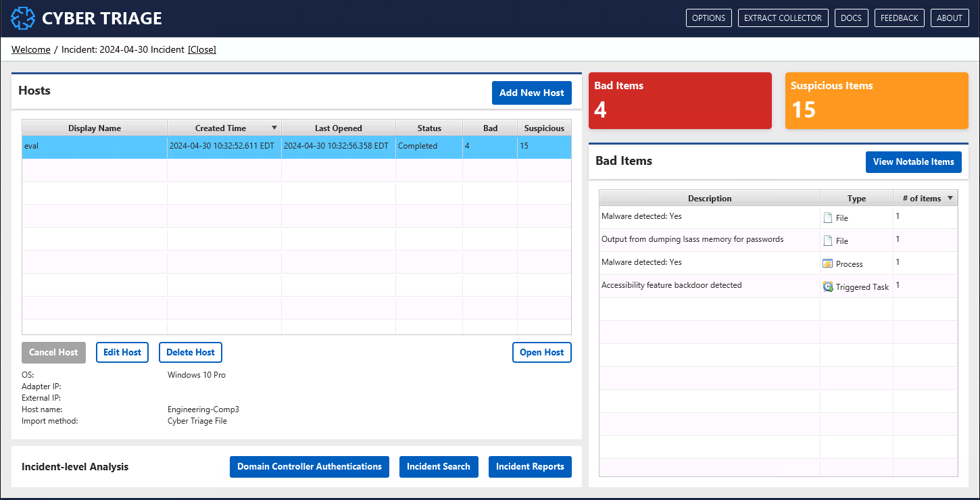The image size is (980, 500).
Task: Click the File icon for Malware detected row
Action: (828, 218)
